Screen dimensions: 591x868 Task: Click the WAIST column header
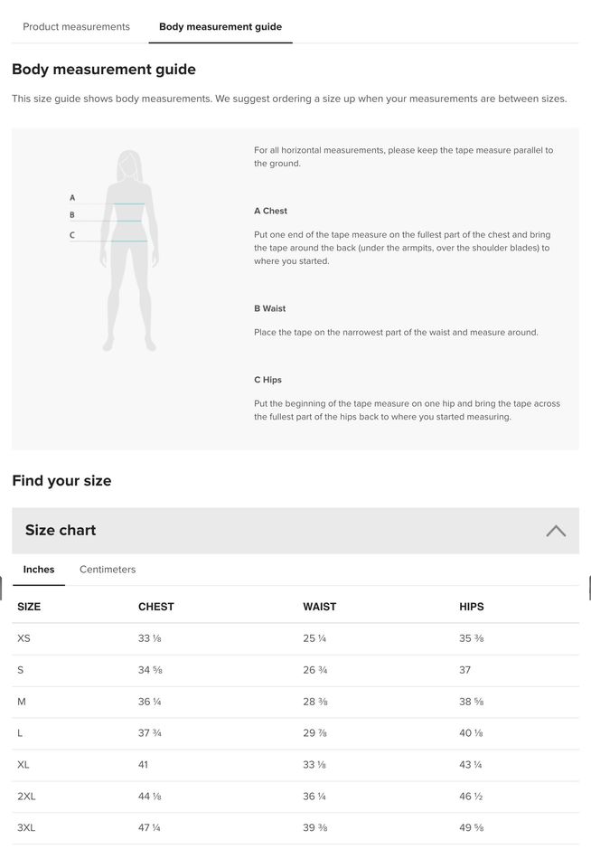pos(319,607)
